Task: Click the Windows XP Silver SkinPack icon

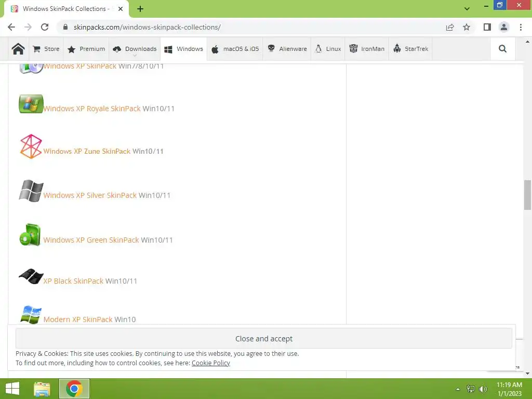Action: click(x=31, y=191)
